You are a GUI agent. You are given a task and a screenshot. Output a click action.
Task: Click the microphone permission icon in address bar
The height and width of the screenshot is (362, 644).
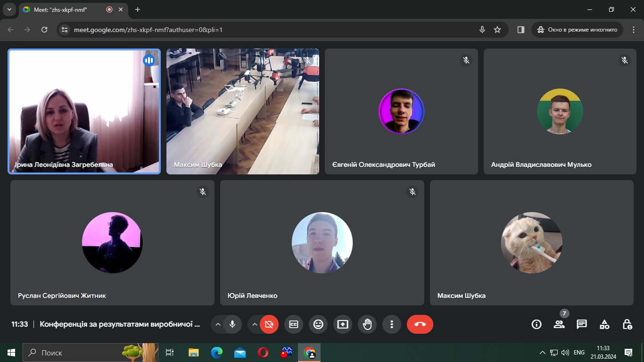[482, 29]
